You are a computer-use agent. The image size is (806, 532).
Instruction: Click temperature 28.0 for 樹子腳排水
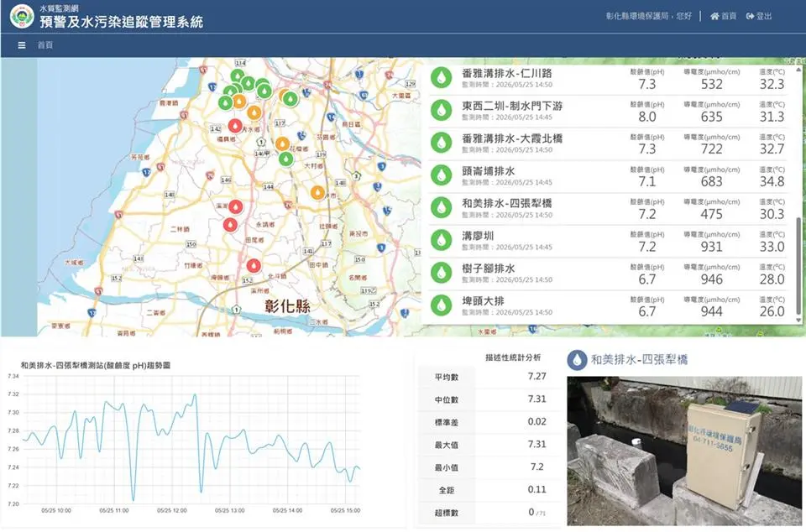point(772,279)
